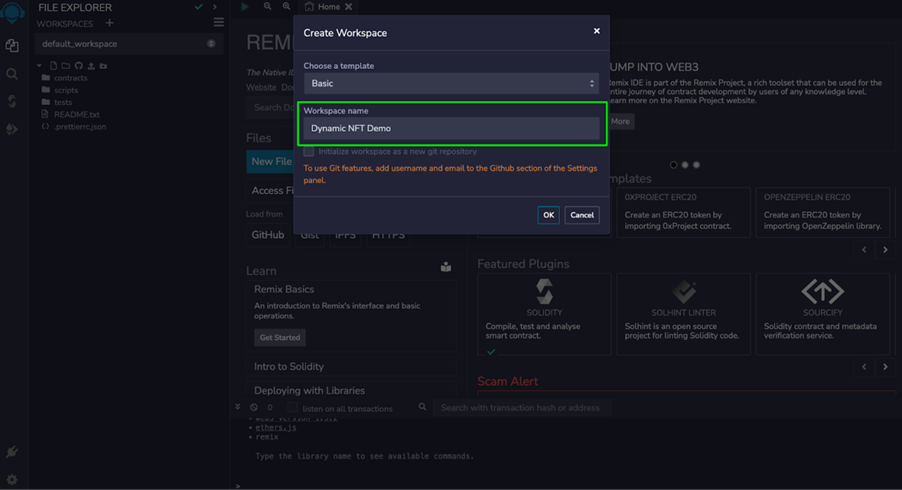Collapse the workspace root tree arrow
This screenshot has width=902, height=490.
click(39, 66)
